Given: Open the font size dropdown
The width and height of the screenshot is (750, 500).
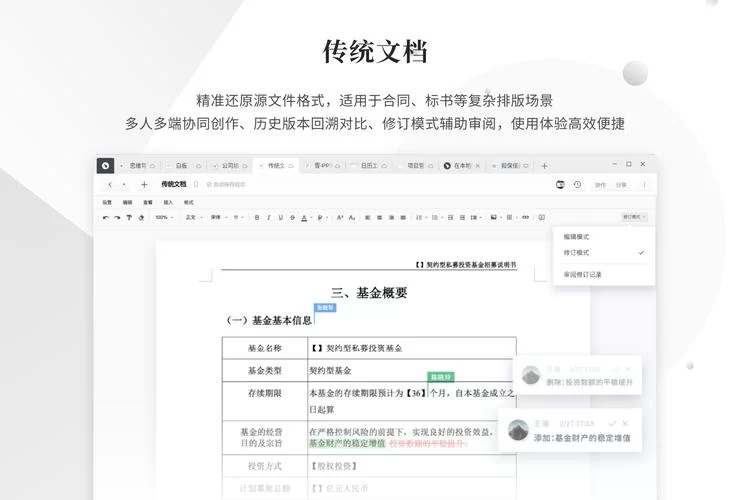Looking at the screenshot, I should pos(238,218).
